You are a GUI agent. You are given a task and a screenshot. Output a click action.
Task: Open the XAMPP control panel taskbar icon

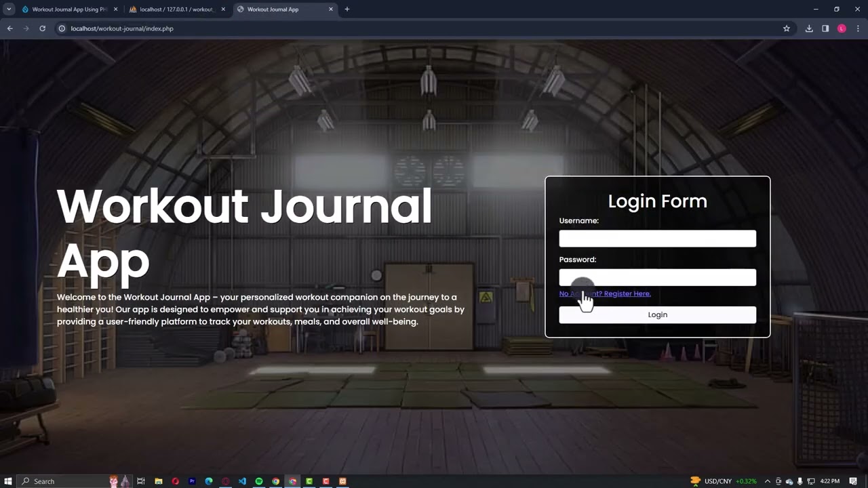(342, 481)
